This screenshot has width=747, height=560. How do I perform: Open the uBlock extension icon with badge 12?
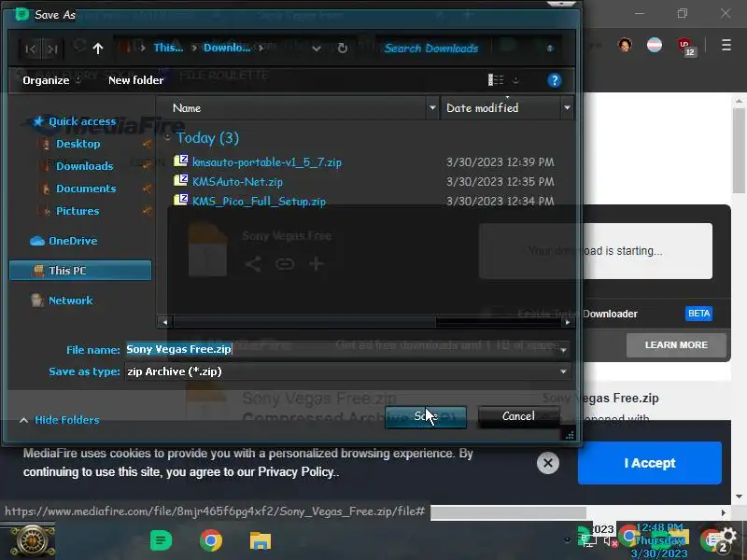686,47
